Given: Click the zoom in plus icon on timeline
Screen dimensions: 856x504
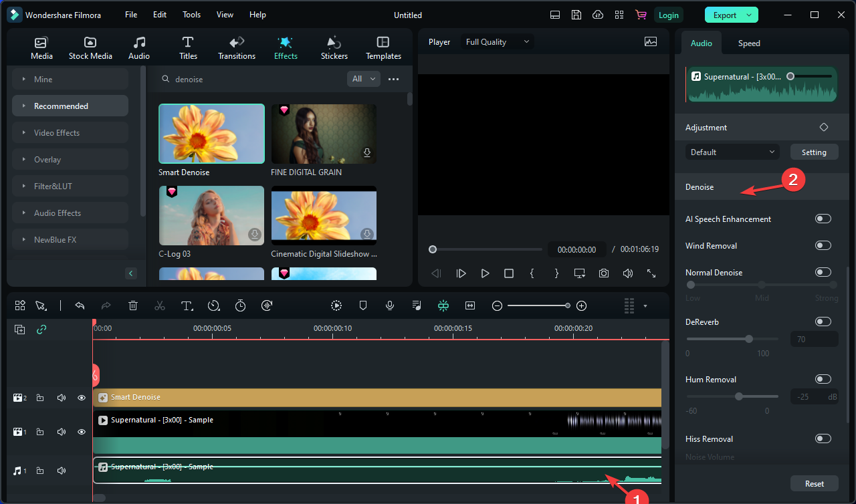Looking at the screenshot, I should point(582,305).
